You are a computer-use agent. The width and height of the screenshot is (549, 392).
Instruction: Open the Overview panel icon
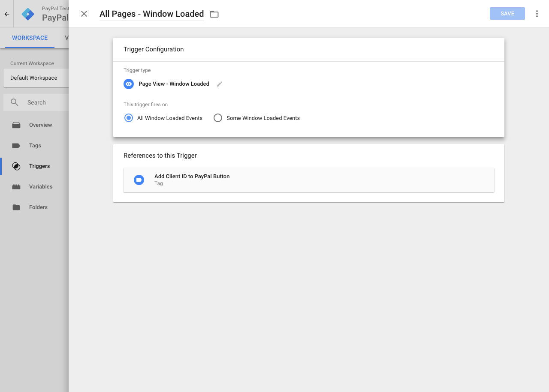(16, 125)
